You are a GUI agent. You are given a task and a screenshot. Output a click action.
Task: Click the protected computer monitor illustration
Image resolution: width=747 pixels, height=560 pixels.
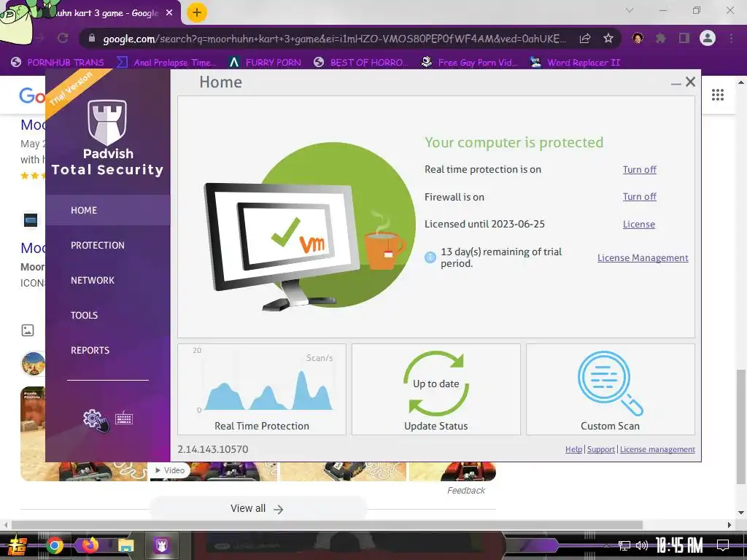tap(281, 246)
